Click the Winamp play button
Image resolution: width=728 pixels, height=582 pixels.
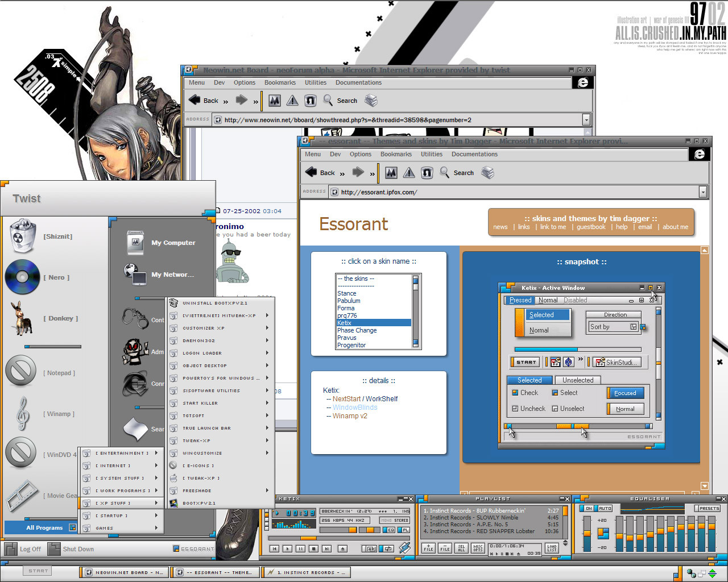(287, 548)
